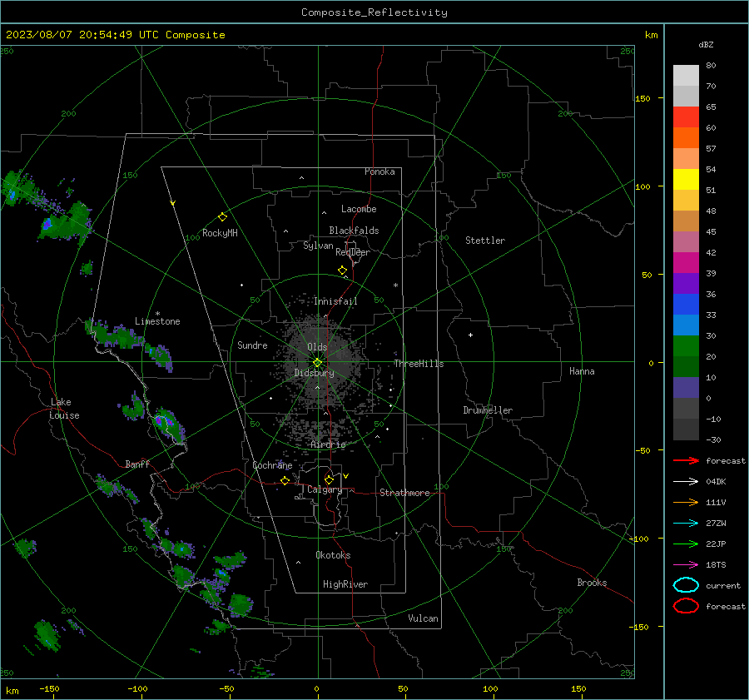Click the Okotoks town label
This screenshot has height=700, width=749.
pos(333,555)
